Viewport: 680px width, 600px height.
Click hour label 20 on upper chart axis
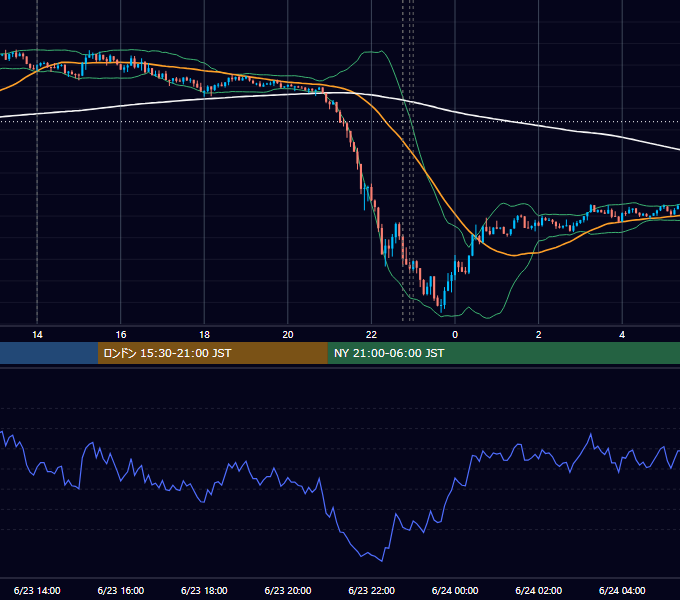tap(288, 335)
